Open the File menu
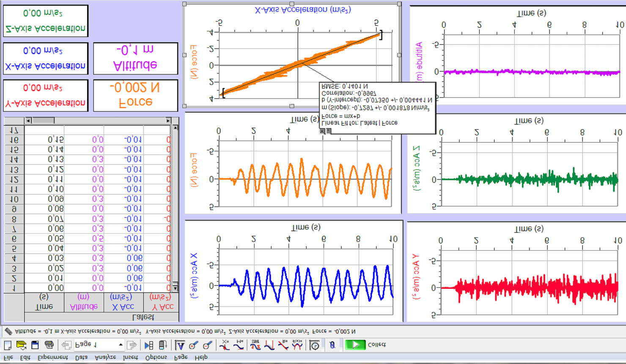This screenshot has height=364, width=626. pos(8,358)
